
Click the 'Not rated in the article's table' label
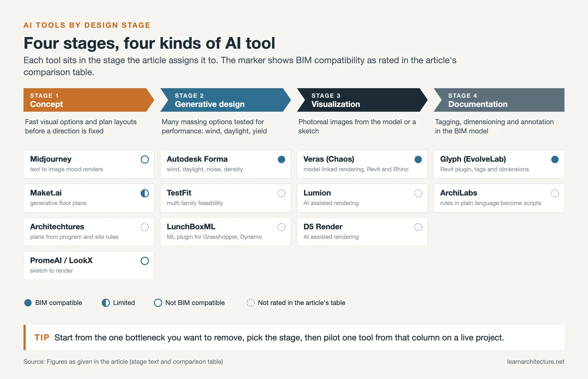pos(302,303)
